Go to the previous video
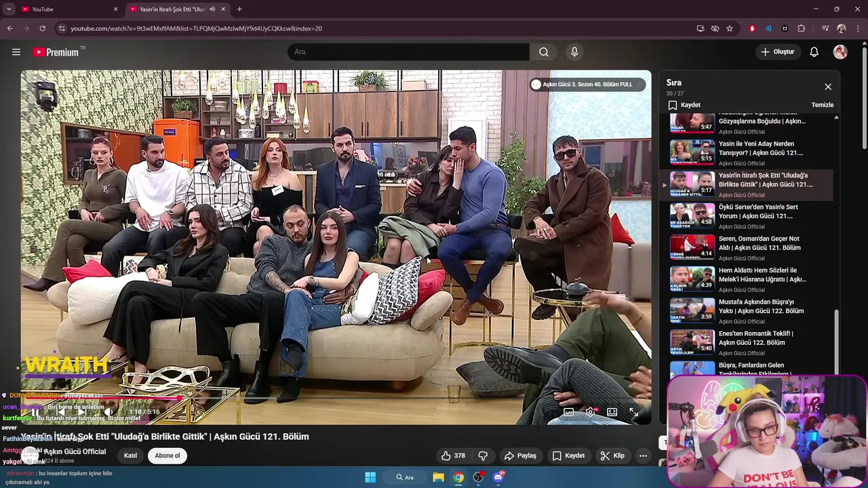 (x=60, y=411)
